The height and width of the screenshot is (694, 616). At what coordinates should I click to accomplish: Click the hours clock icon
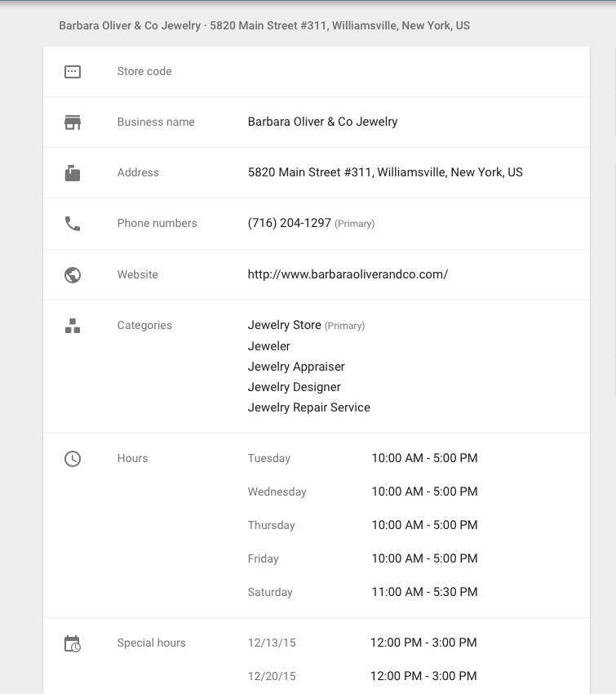tap(73, 459)
